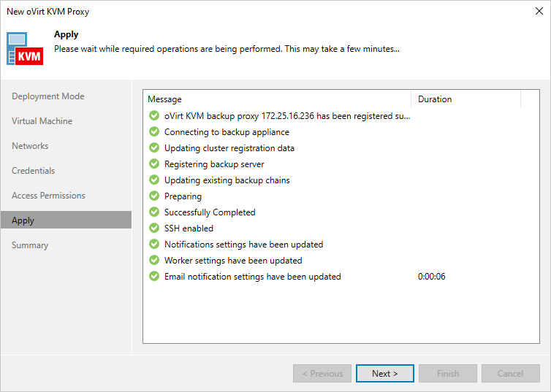The width and height of the screenshot is (551, 392).
Task: Click the Finish button
Action: pyautogui.click(x=448, y=374)
